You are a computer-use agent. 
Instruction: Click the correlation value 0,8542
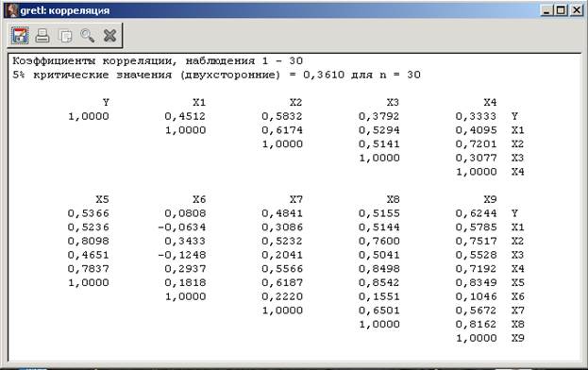coord(379,282)
